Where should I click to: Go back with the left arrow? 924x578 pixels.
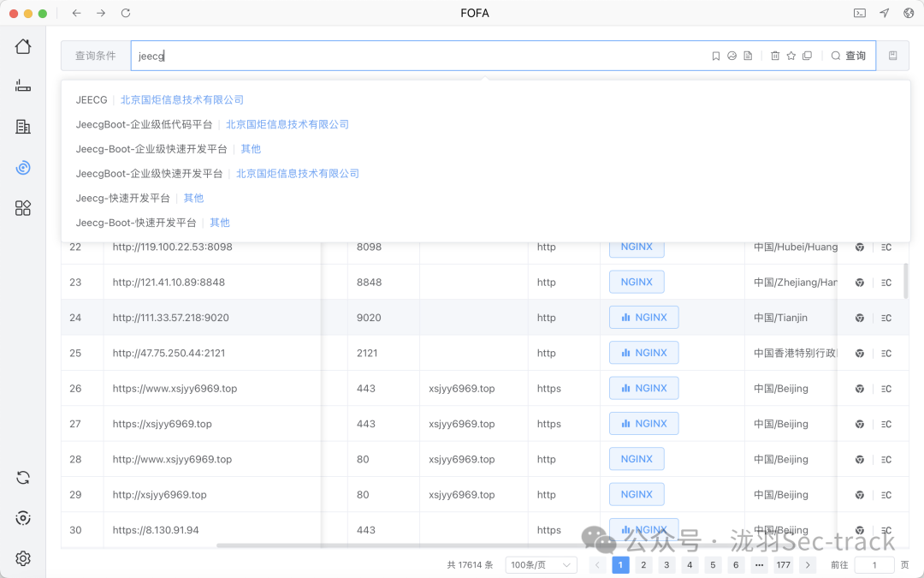[77, 13]
